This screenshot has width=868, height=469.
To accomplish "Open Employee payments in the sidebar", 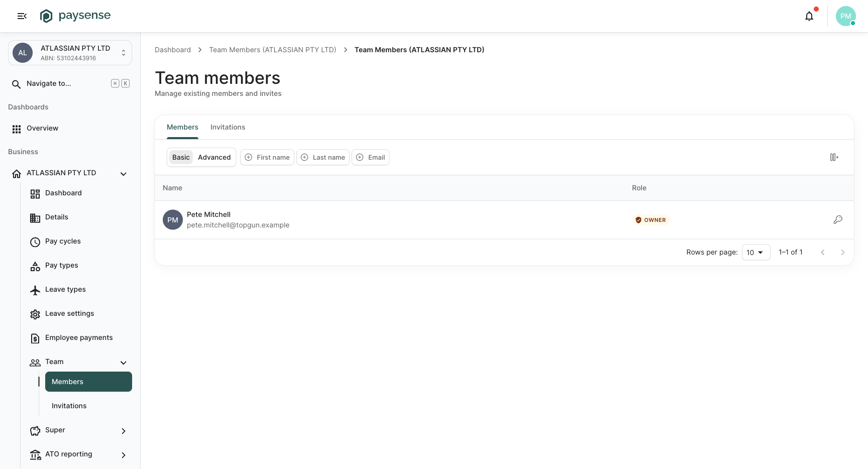I will [79, 337].
